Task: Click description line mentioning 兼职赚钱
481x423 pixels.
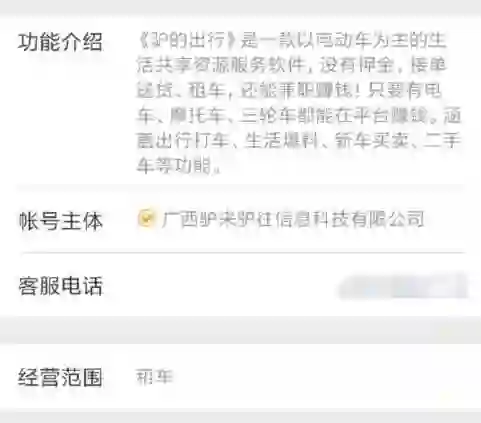Action: (289, 90)
